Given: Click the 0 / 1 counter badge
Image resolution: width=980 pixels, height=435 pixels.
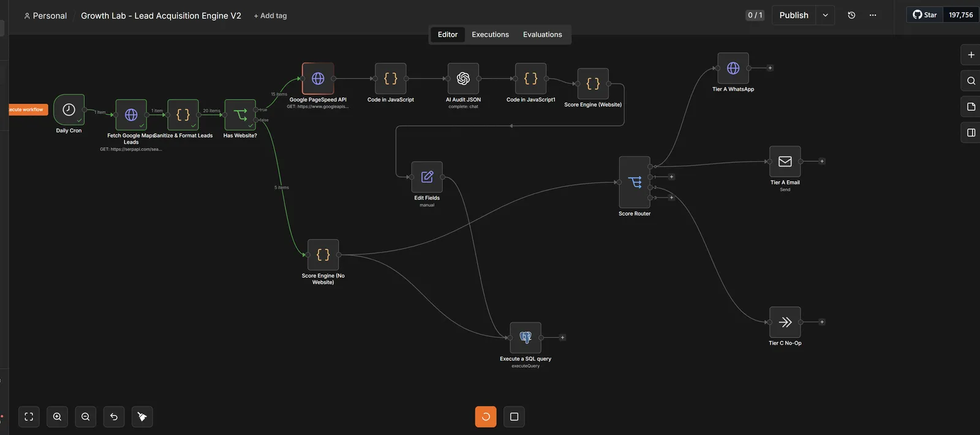Looking at the screenshot, I should click(755, 15).
